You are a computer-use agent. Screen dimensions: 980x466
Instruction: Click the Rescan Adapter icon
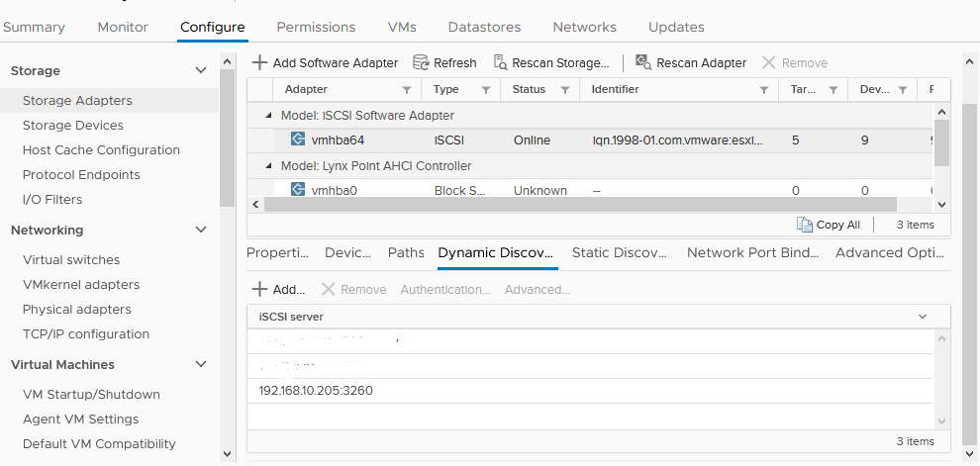pos(643,62)
